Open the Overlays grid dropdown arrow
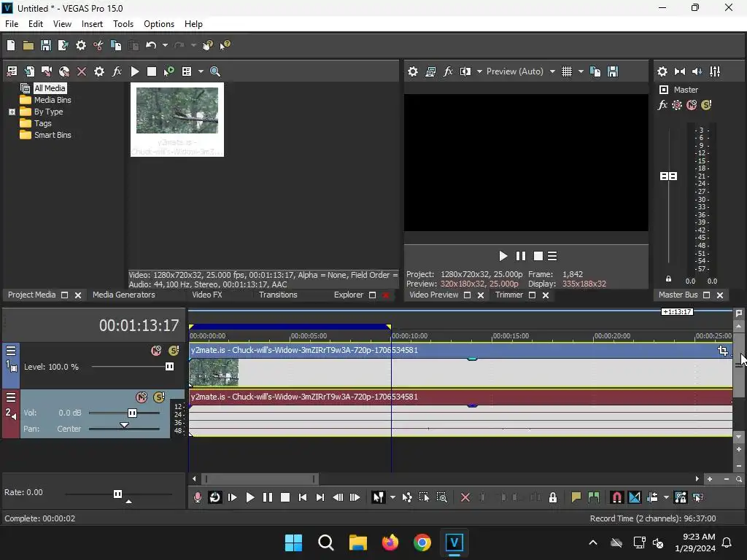Image resolution: width=747 pixels, height=560 pixels. (581, 71)
